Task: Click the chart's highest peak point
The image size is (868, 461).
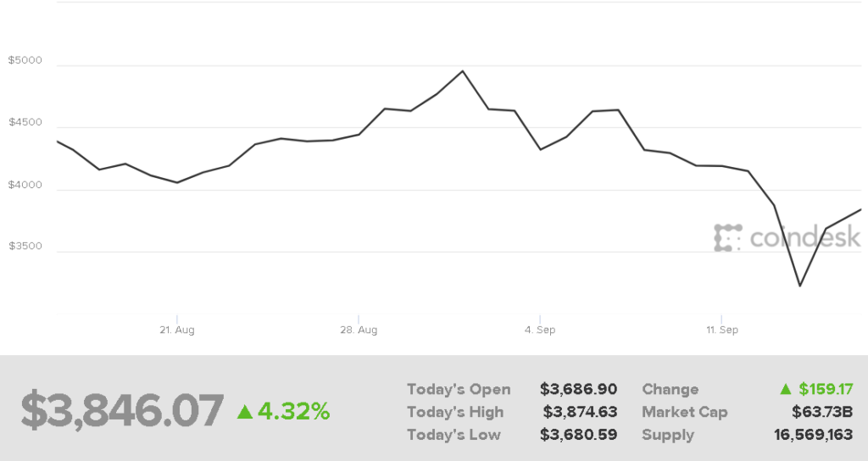Action: pyautogui.click(x=463, y=71)
